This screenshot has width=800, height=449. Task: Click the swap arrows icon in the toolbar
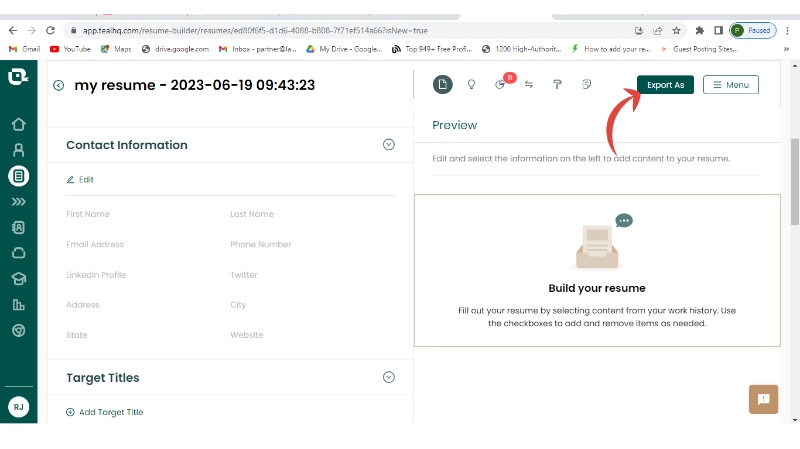pos(528,85)
